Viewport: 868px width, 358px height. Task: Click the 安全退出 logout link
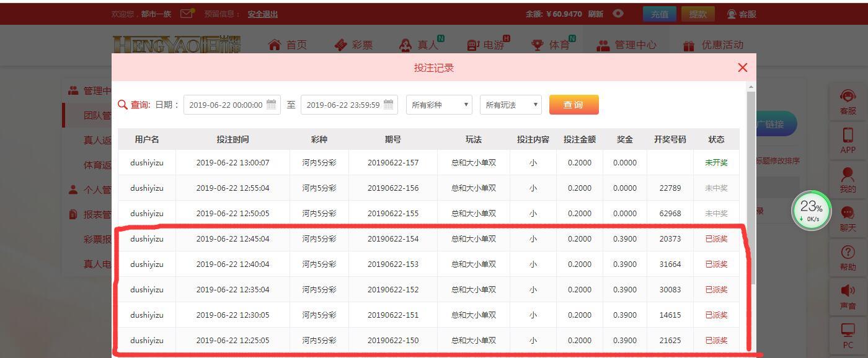coord(262,14)
